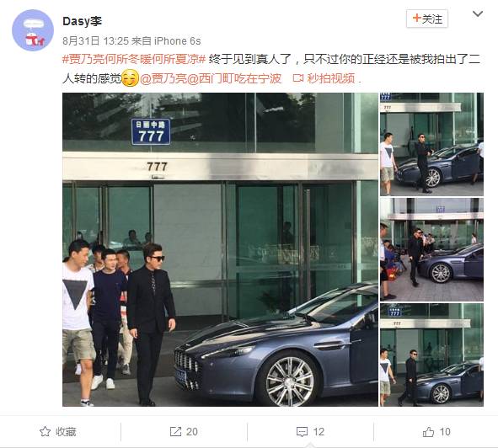Open the Dasy李 username link
498x448 pixels.
(x=83, y=21)
